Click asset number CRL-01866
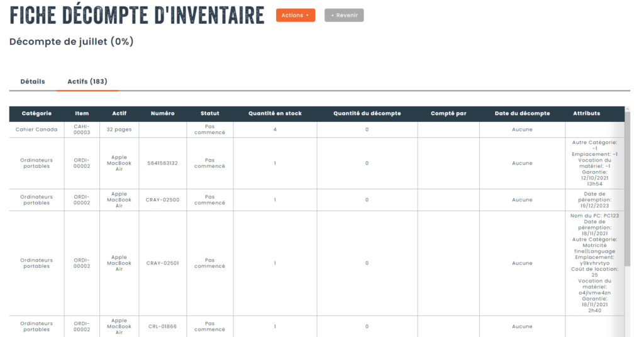 pos(162,327)
